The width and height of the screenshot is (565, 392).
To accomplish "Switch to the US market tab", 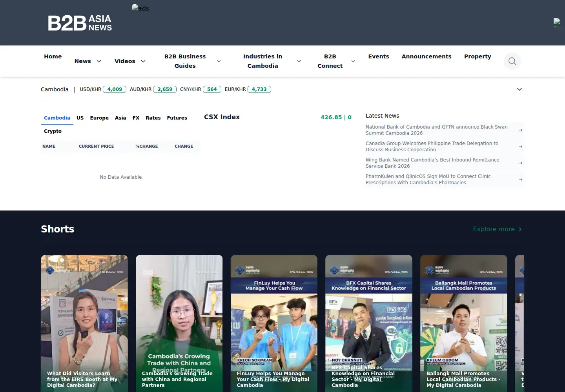I will point(80,118).
